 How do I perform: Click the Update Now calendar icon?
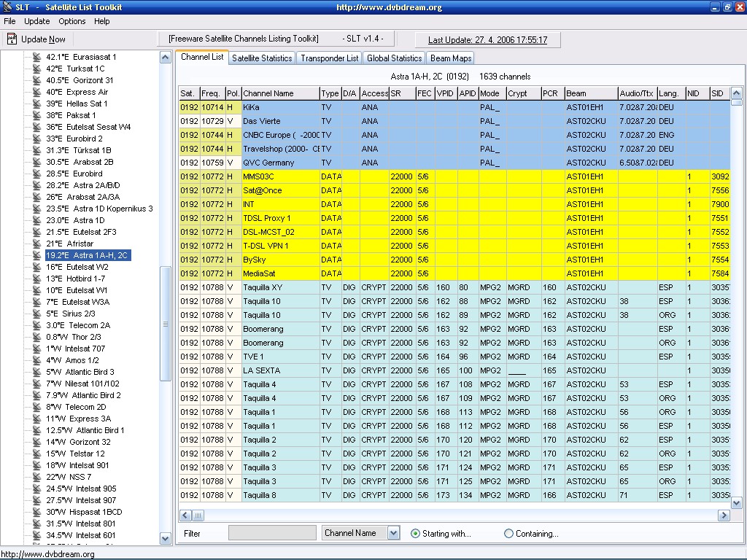click(x=12, y=39)
